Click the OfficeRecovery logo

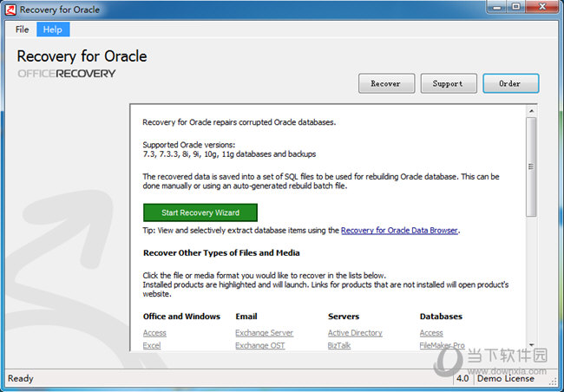[x=67, y=74]
